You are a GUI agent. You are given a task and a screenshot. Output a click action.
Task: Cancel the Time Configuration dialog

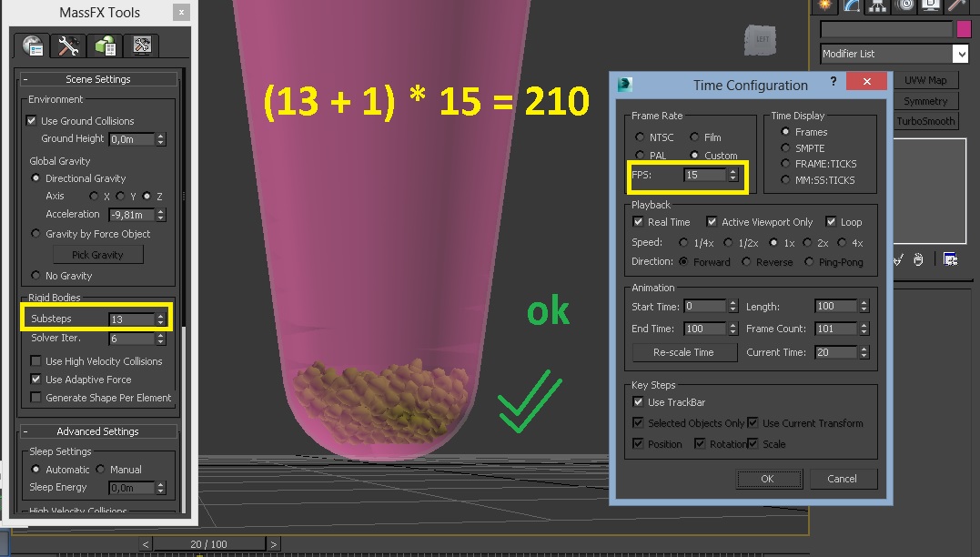coord(844,479)
